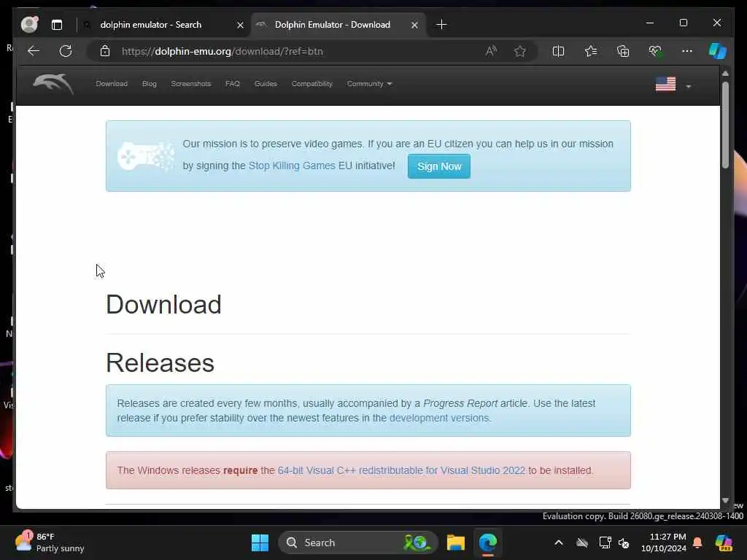Screen dimensions: 747x560
Task: Open Guides in site navigation
Action: click(266, 84)
